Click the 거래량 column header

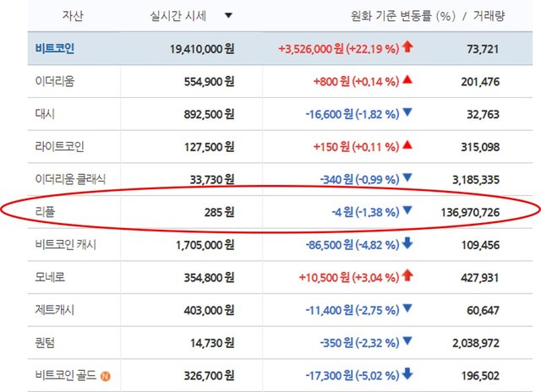click(x=489, y=15)
